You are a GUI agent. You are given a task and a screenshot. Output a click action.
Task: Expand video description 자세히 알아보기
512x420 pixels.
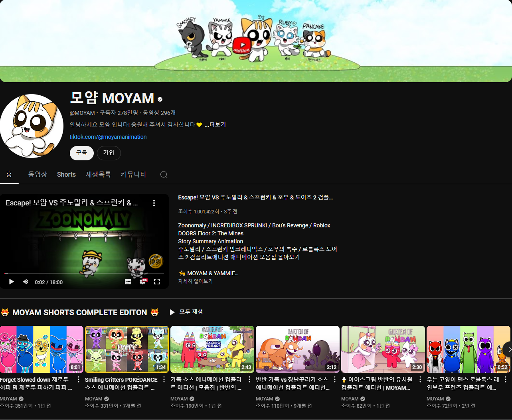[x=196, y=281]
